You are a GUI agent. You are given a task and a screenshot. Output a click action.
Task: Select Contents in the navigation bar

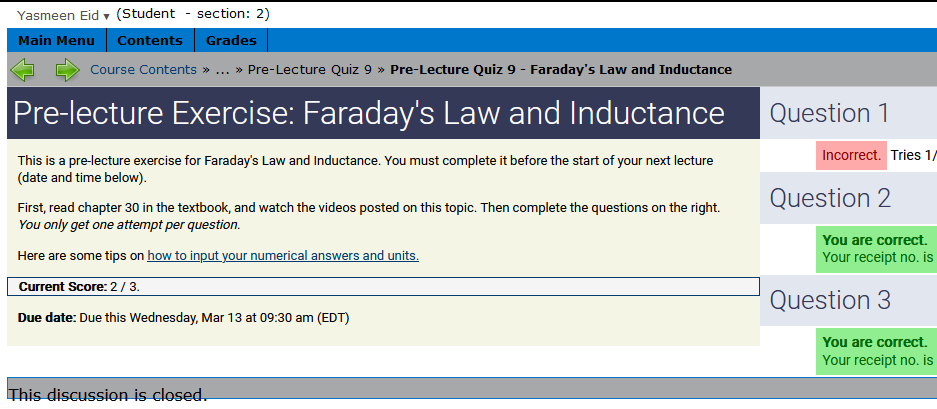click(150, 41)
